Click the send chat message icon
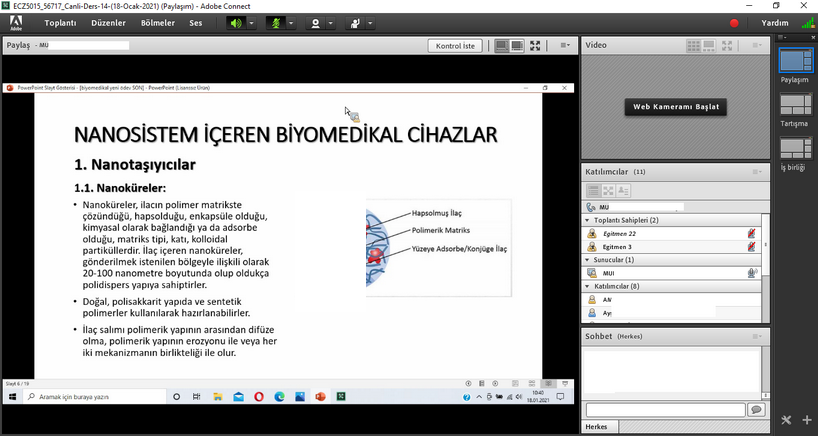The height and width of the screenshot is (436, 818). [x=757, y=410]
